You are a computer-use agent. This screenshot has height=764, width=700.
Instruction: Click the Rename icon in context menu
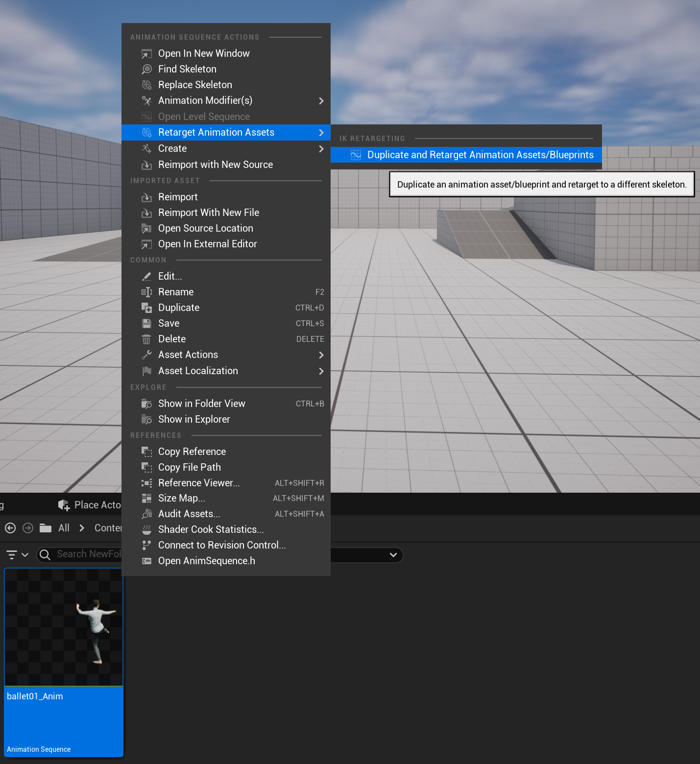(146, 292)
